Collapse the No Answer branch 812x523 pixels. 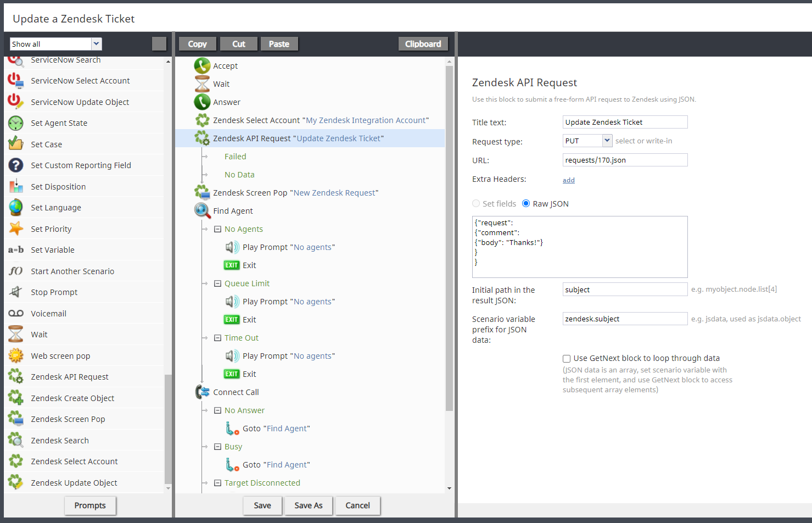pos(217,410)
